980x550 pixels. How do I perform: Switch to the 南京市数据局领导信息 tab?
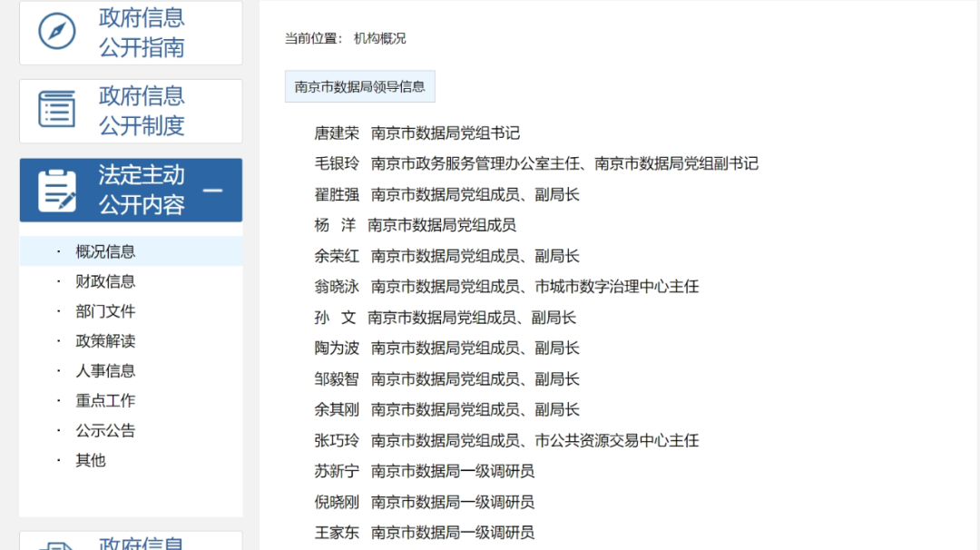(x=359, y=87)
